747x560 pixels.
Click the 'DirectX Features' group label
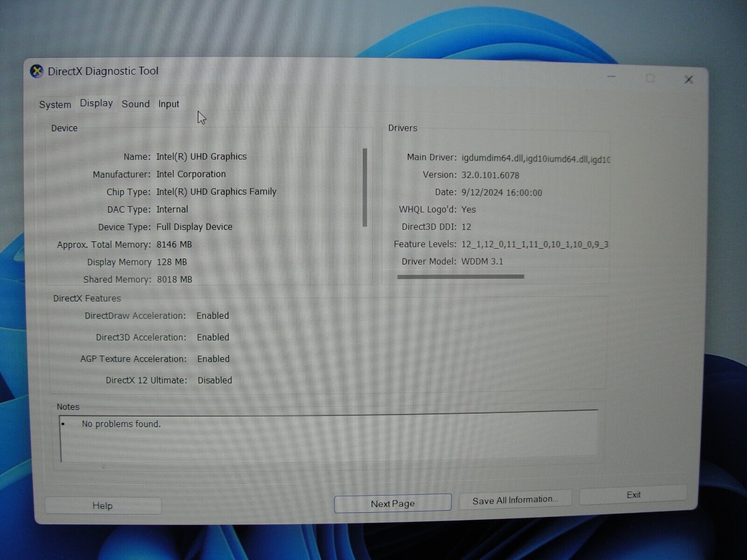point(87,298)
